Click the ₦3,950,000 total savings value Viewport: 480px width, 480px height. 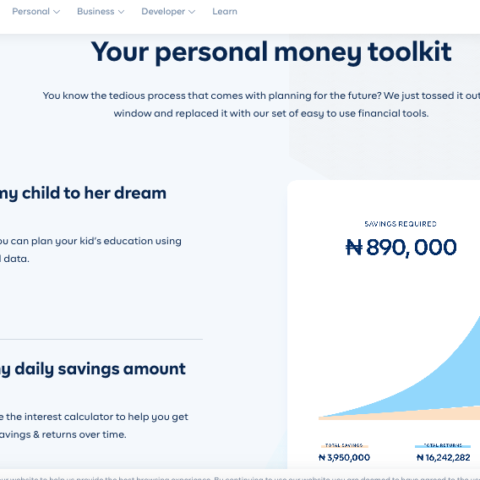[x=344, y=458]
